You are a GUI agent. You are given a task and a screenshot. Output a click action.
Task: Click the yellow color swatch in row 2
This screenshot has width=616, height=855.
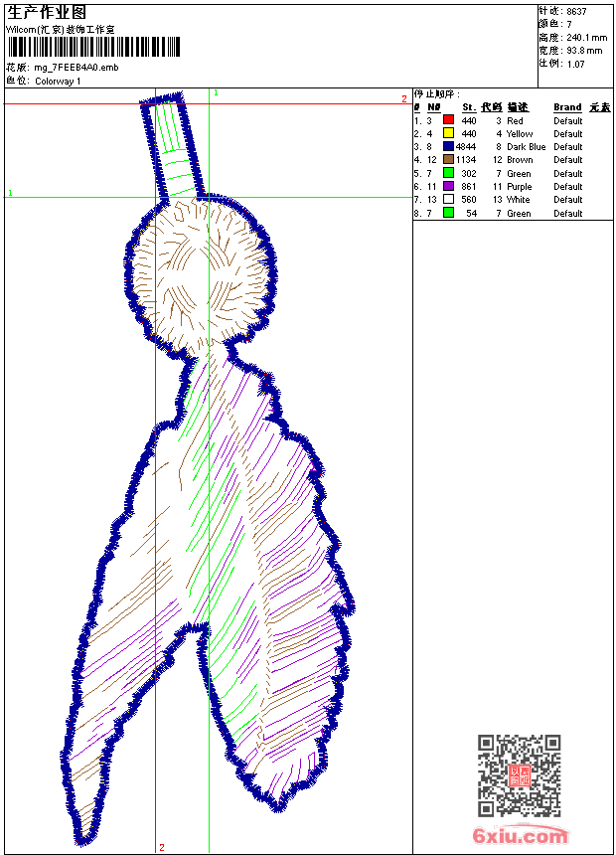pyautogui.click(x=448, y=133)
